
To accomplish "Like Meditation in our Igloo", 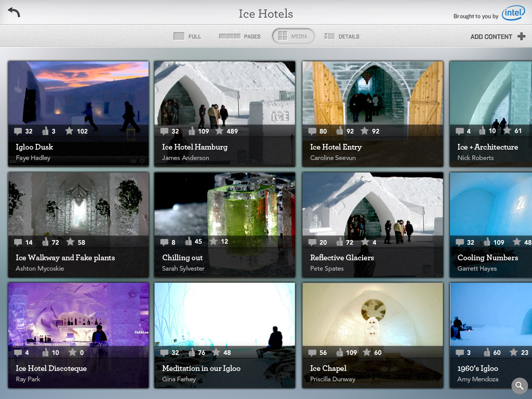I will (192, 353).
